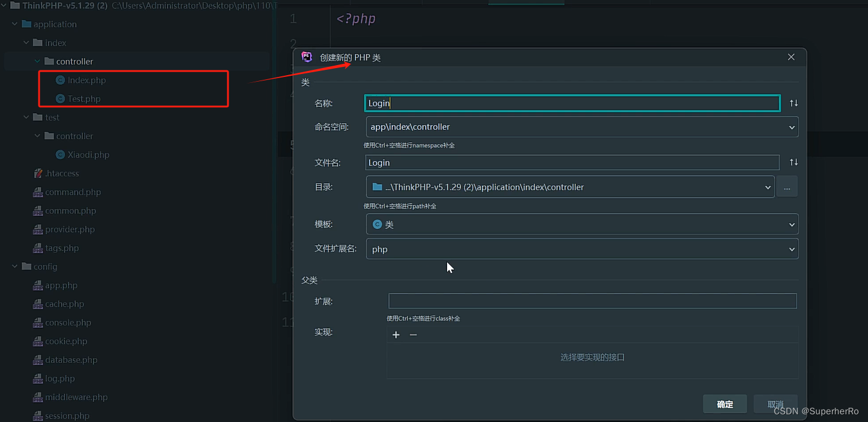The width and height of the screenshot is (868, 422).
Task: Select common.php in the project tree
Action: coord(70,211)
